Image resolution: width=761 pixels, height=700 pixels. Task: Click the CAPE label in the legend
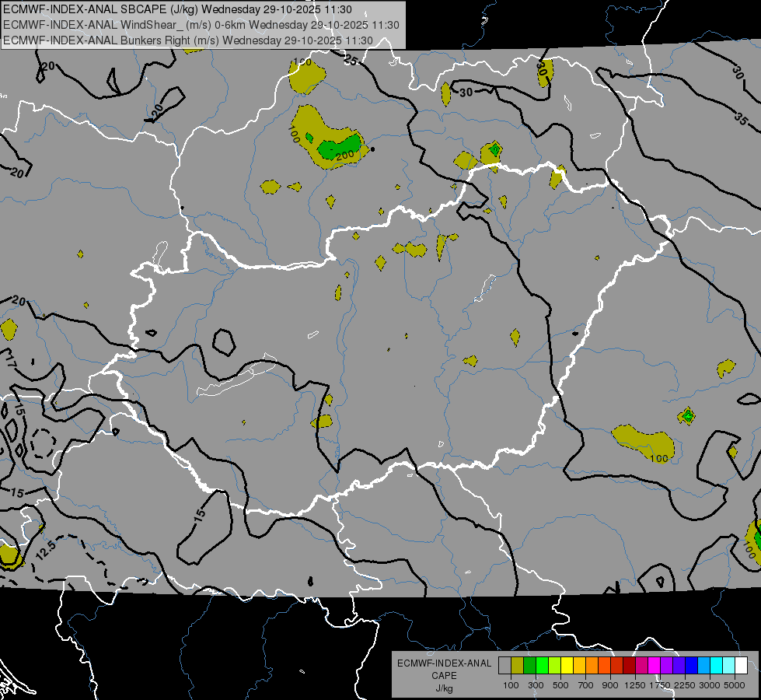pyautogui.click(x=444, y=676)
